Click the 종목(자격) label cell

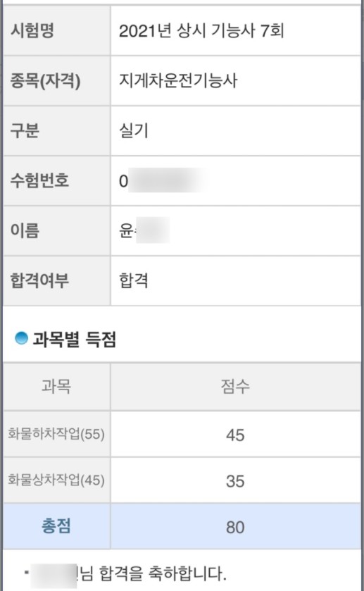click(57, 81)
